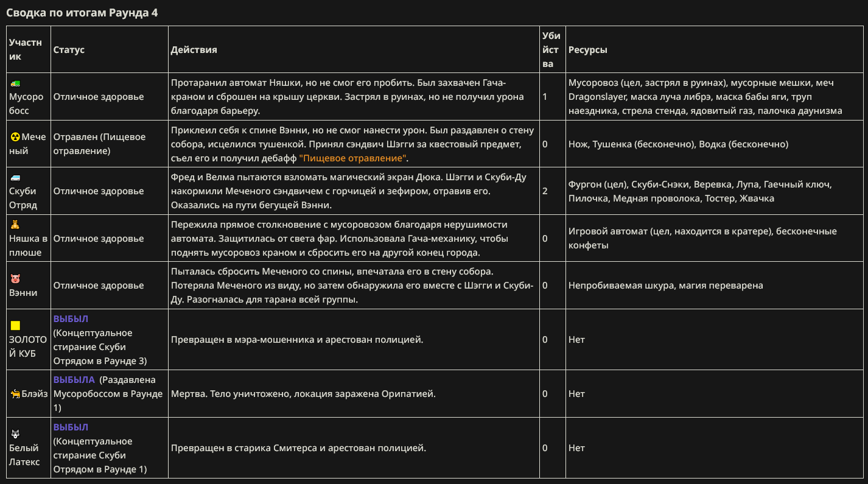Image resolution: width=868 pixels, height=484 pixels.
Task: Click Скуби Отряд's kill count of 2
Action: (x=545, y=191)
